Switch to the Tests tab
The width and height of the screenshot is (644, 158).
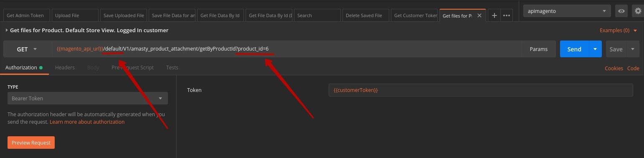tap(172, 67)
